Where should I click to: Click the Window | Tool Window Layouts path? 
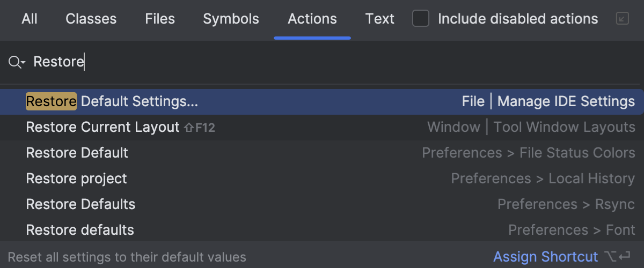coord(531,127)
